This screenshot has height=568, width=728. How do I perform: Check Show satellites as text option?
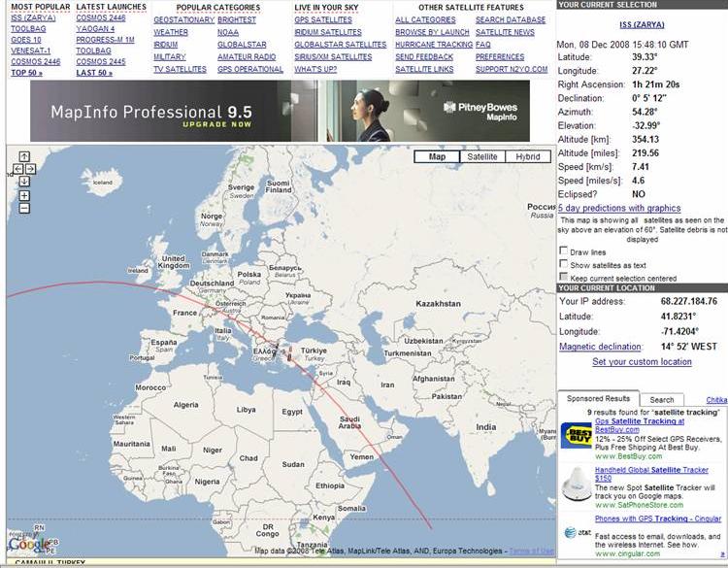tap(564, 265)
